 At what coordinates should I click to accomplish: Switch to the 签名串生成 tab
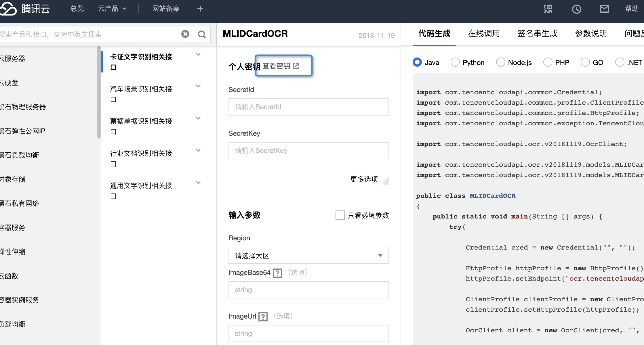pyautogui.click(x=537, y=34)
